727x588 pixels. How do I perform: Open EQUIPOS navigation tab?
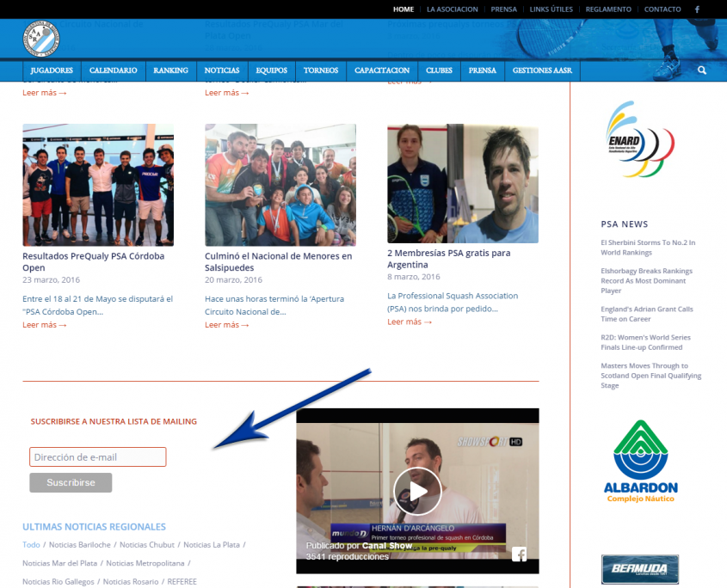tap(272, 70)
